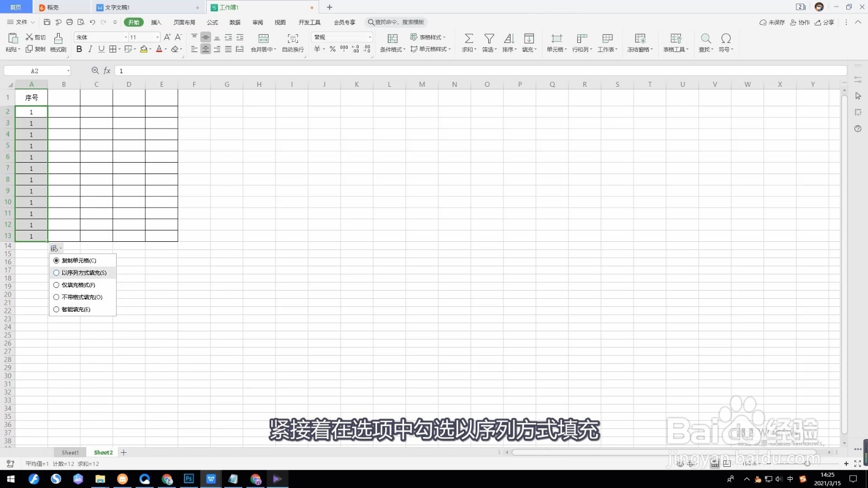This screenshot has height=488, width=868.
Task: Click the Find (查找) magnifier icon
Action: (x=706, y=38)
